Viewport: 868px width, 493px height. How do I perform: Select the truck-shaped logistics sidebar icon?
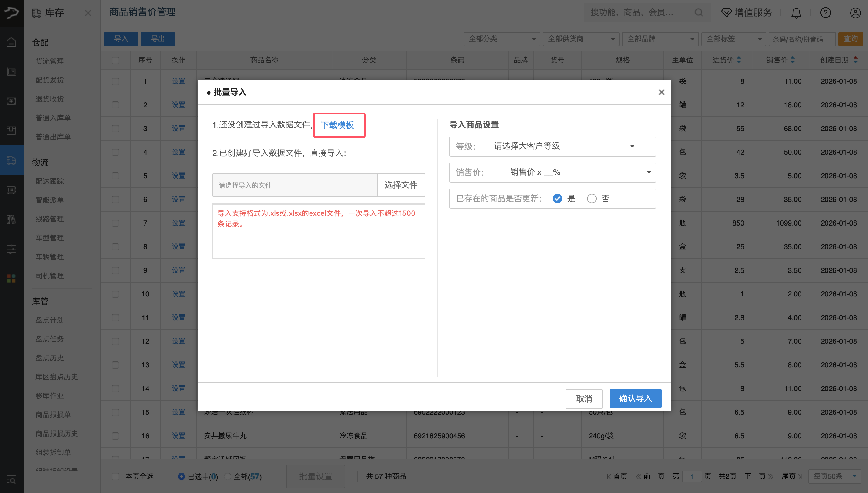click(x=11, y=160)
